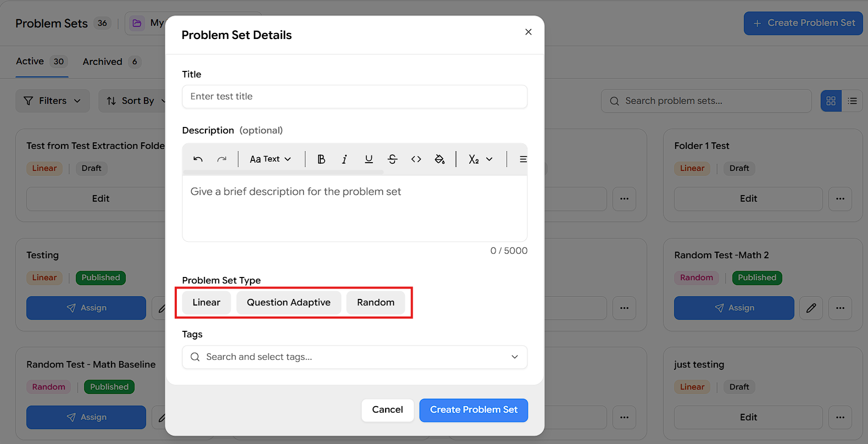868x444 pixels.
Task: Apply strikethrough formatting
Action: [x=392, y=159]
